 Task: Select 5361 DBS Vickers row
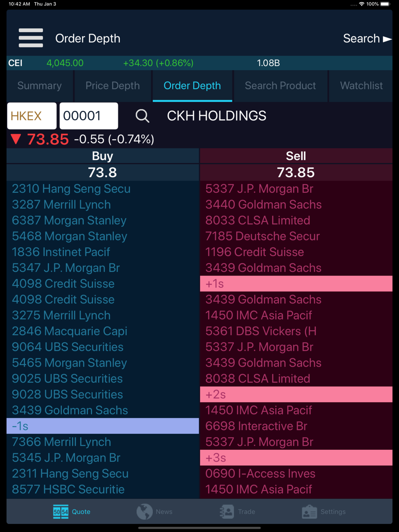[x=296, y=331]
